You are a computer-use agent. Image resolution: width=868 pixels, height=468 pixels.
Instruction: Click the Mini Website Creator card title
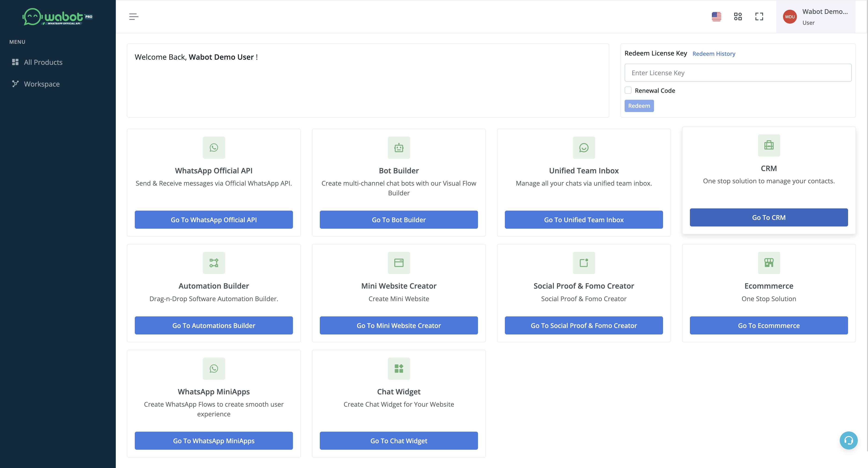click(399, 286)
